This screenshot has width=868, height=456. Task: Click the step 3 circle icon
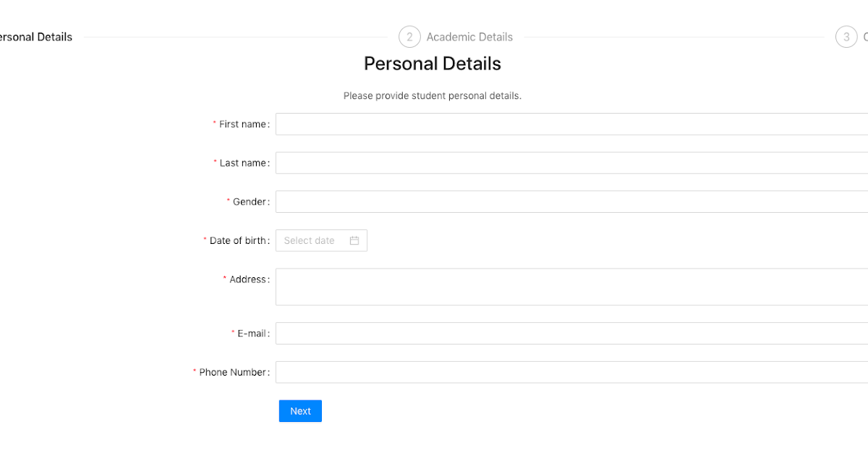[846, 37]
